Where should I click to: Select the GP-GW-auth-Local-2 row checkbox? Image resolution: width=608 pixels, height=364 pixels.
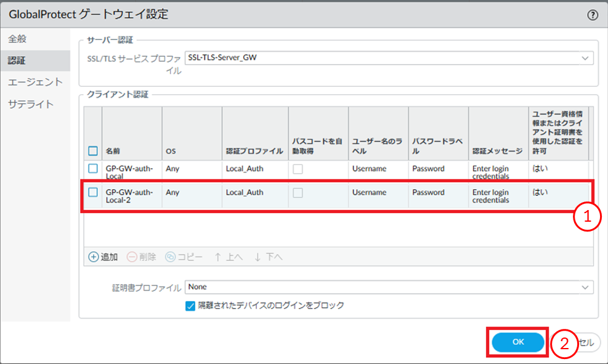click(x=93, y=192)
